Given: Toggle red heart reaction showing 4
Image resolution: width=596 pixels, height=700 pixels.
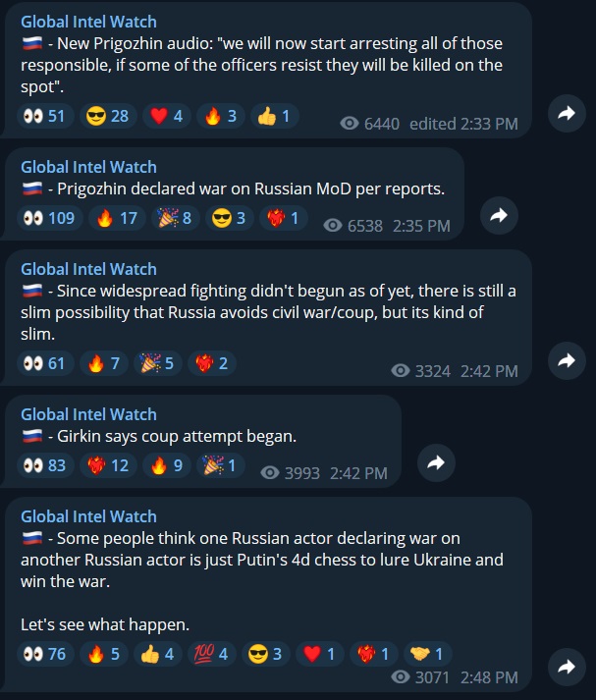Looking at the screenshot, I should [x=167, y=116].
